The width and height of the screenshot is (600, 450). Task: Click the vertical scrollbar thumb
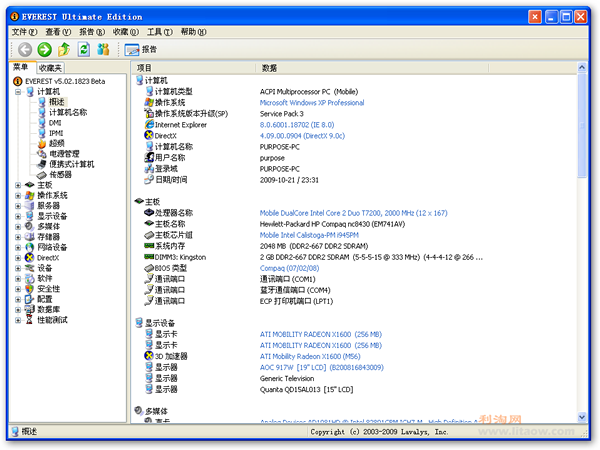(582, 126)
